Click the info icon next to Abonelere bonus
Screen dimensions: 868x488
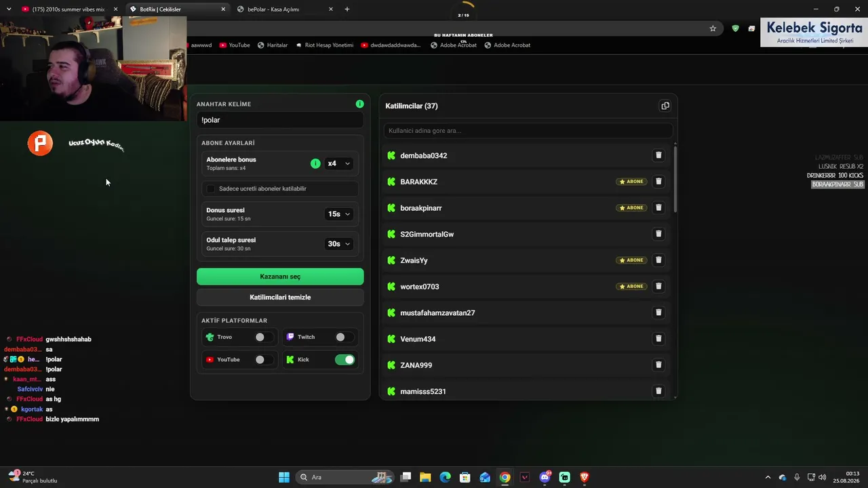click(315, 163)
